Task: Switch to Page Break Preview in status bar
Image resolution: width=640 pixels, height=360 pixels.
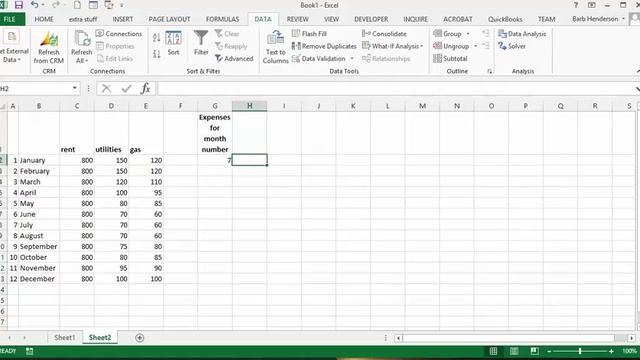Action: [x=534, y=351]
